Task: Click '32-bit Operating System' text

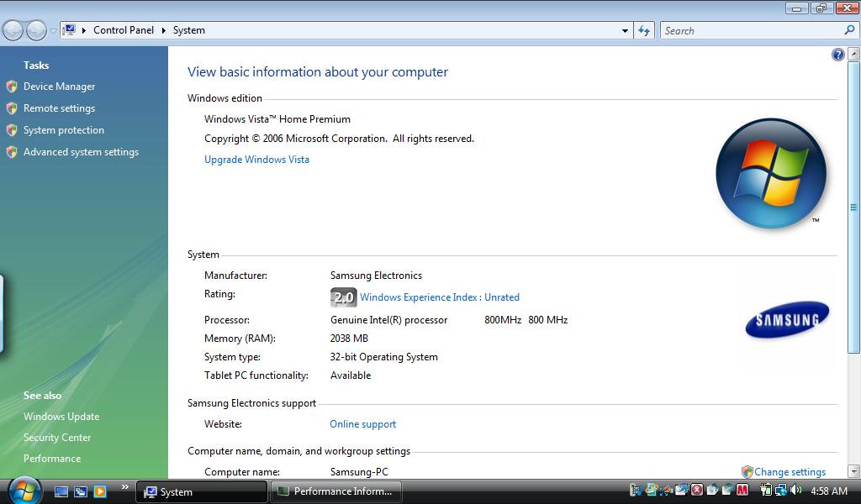Action: (x=383, y=357)
